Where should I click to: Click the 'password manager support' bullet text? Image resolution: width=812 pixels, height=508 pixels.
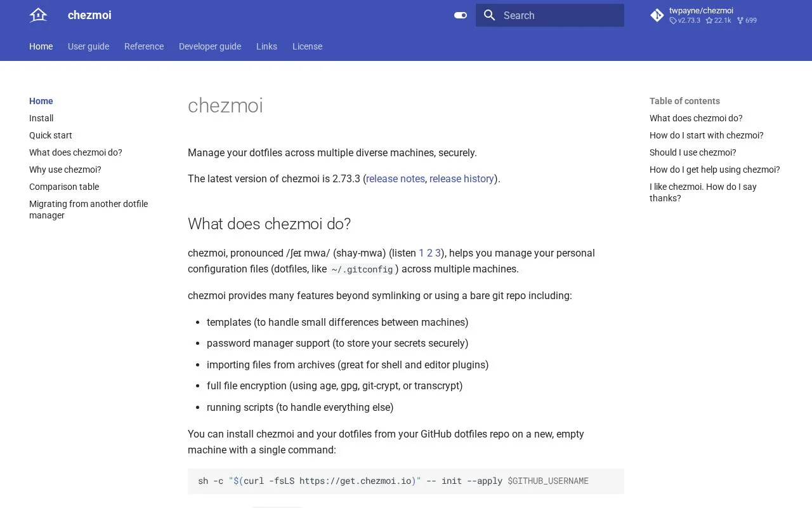337,344
